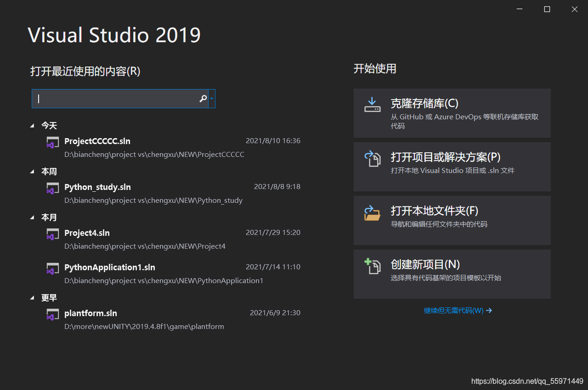Click the ProjectCCCCC.sln solution file icon
This screenshot has height=390, width=588.
click(52, 142)
